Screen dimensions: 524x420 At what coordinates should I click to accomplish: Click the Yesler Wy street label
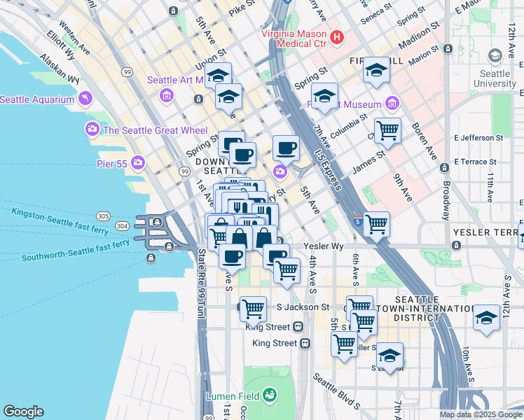pos(323,246)
